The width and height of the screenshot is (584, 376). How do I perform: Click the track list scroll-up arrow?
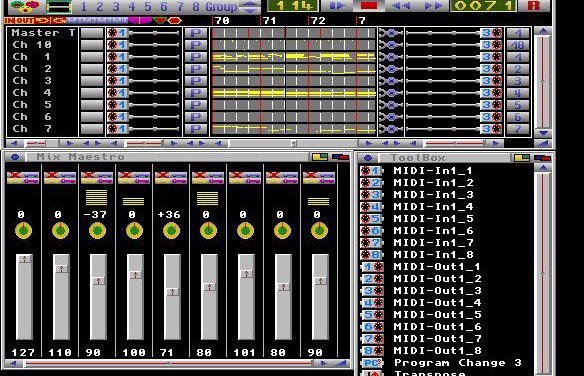pyautogui.click(x=543, y=31)
